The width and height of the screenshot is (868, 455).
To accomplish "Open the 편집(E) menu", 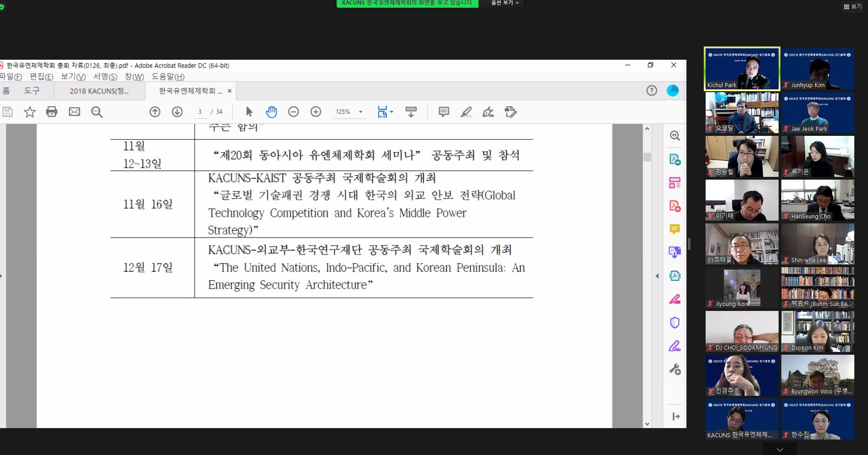I will [41, 77].
